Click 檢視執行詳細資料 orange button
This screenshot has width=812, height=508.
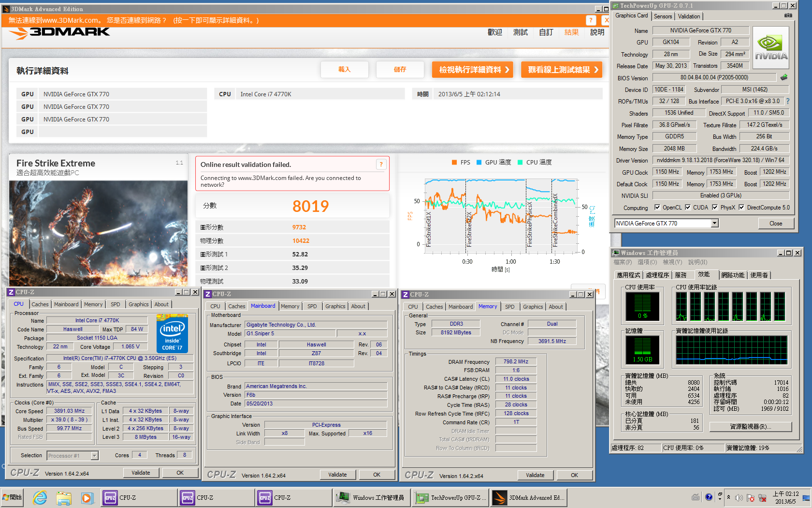pos(473,70)
